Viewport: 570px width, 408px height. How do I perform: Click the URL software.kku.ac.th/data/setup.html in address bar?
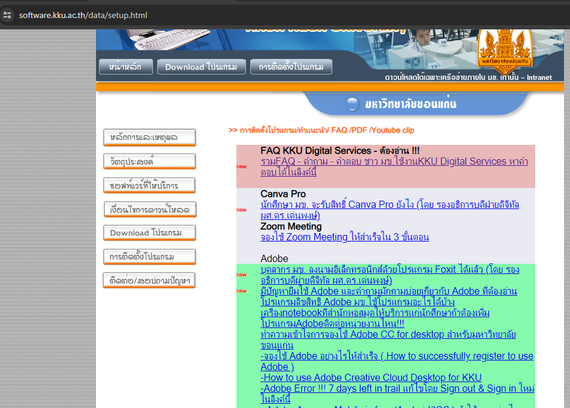(83, 15)
